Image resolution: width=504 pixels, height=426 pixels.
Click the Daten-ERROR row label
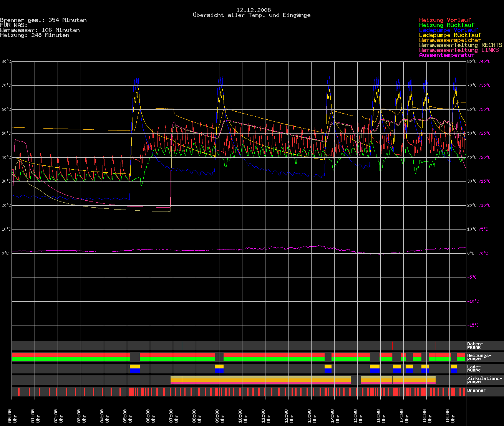(x=475, y=346)
